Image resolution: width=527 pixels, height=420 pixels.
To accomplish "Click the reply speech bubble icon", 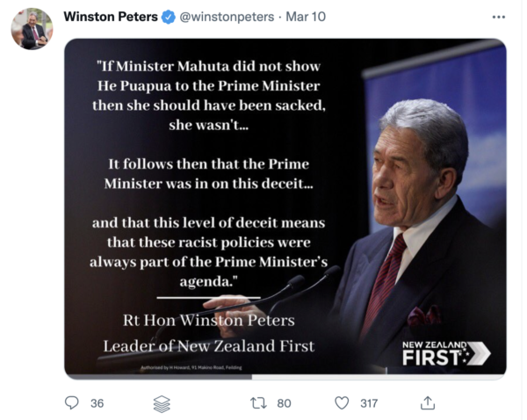I will (x=72, y=403).
